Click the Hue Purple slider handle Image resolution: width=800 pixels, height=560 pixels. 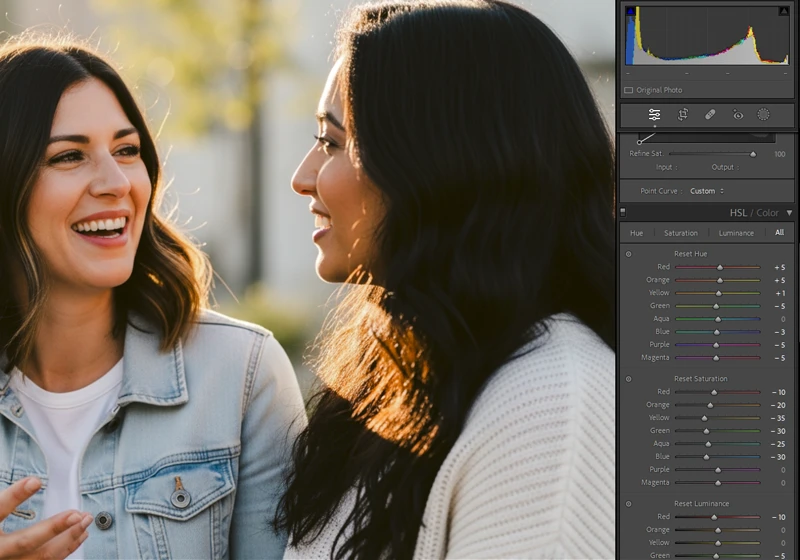716,345
